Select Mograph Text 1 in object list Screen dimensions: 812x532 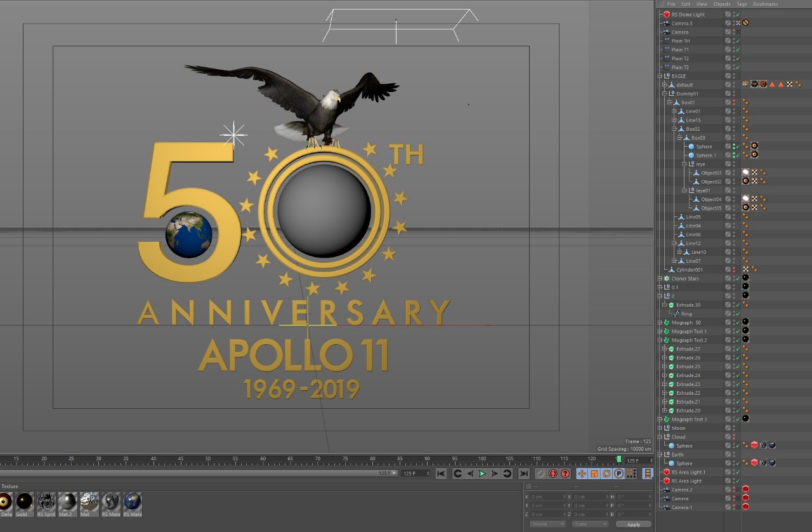coord(689,331)
